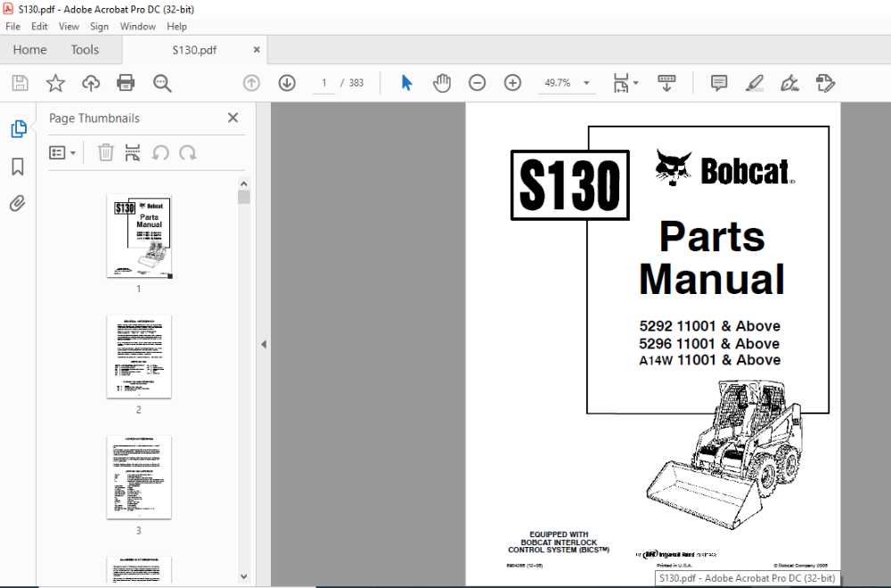Select page 3 thumbnail
Image resolution: width=891 pixels, height=588 pixels.
tap(139, 478)
